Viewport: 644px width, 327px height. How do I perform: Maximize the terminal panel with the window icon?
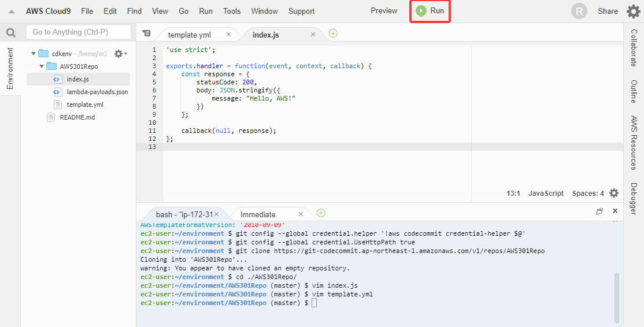(x=599, y=211)
